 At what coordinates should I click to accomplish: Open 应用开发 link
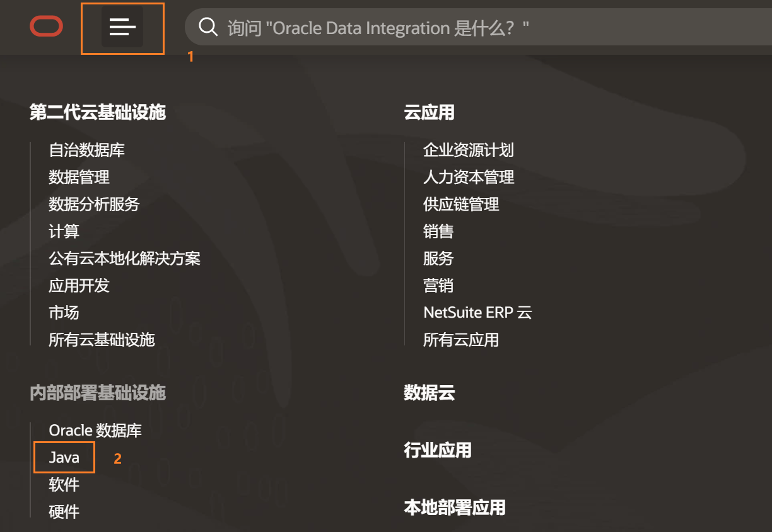pyautogui.click(x=79, y=286)
